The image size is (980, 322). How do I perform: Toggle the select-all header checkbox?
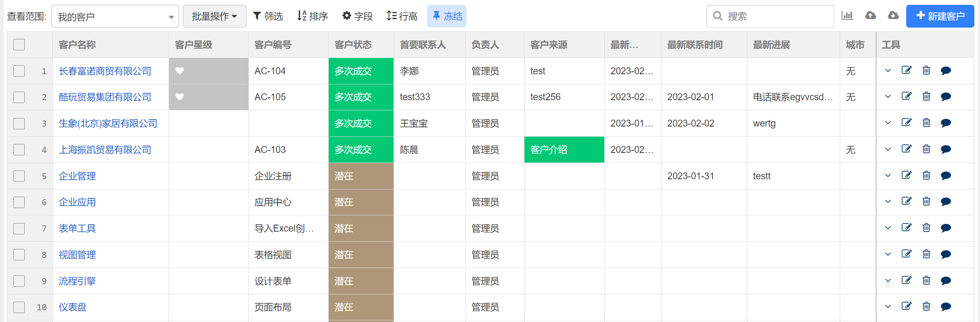19,45
